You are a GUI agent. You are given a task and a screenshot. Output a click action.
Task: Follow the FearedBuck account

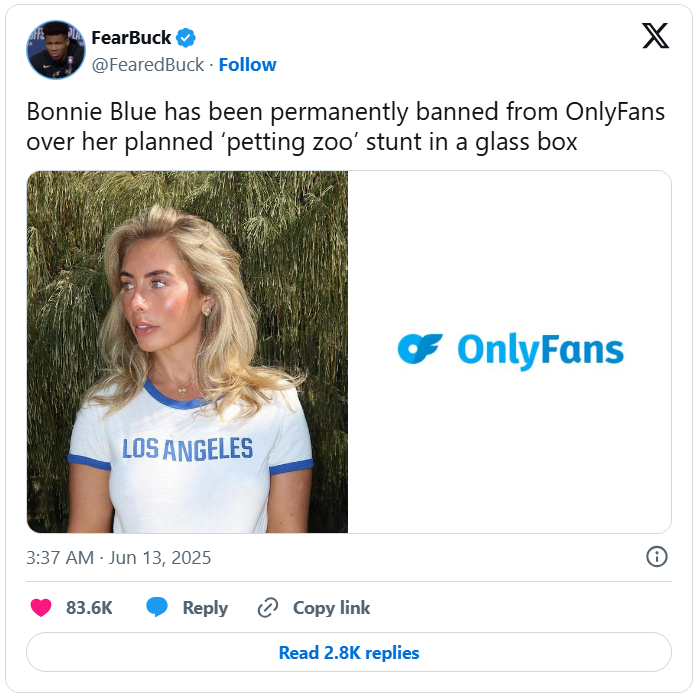pos(247,64)
